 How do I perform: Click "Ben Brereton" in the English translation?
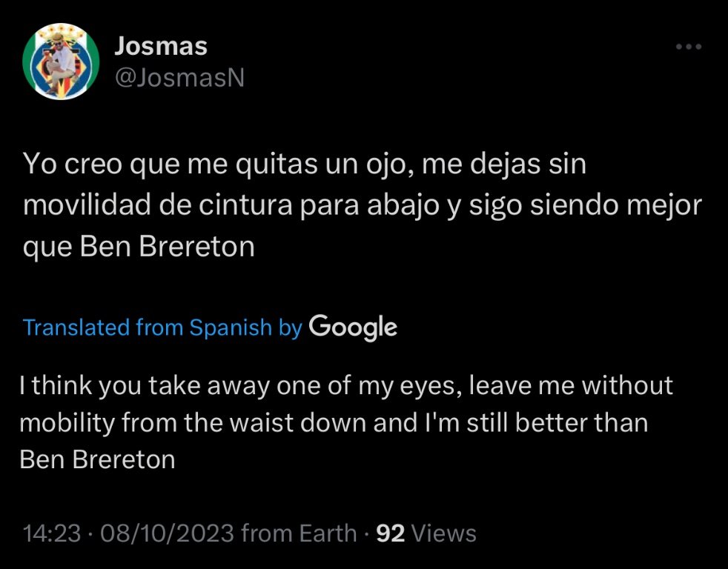click(x=97, y=459)
